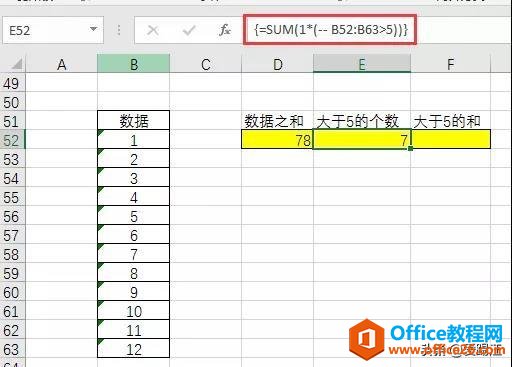512x367 pixels.
Task: Click the 数据之和 label cell
Action: [277, 121]
